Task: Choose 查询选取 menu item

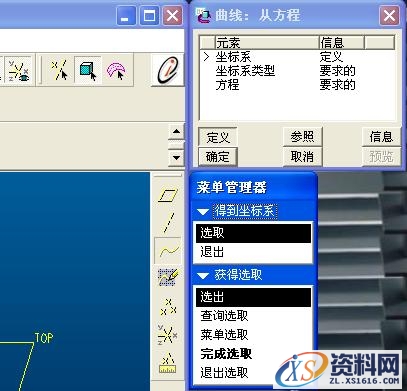Action: coord(253,316)
